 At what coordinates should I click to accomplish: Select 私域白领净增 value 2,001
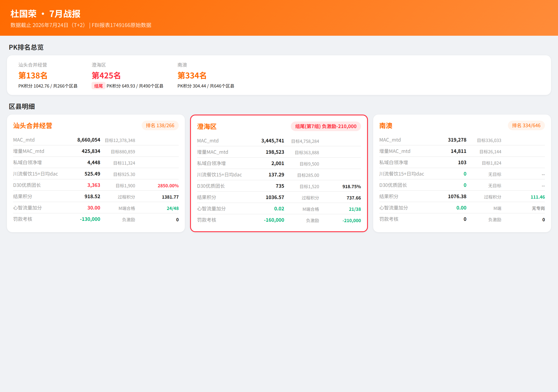[x=278, y=164]
